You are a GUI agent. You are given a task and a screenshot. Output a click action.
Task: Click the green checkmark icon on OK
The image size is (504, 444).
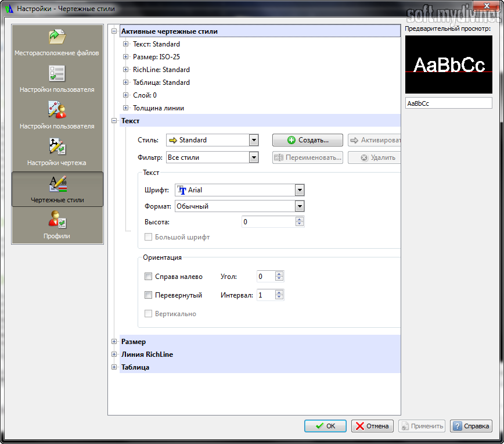(x=319, y=426)
